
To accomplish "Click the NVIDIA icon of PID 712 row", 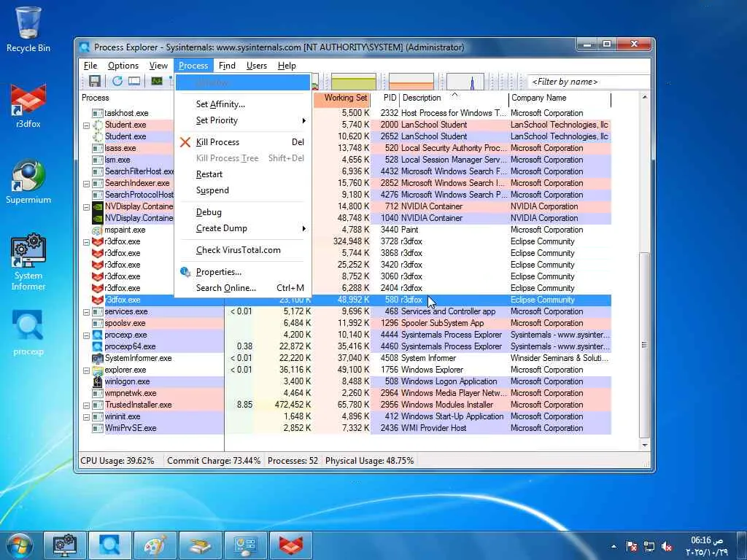I will click(x=98, y=206).
